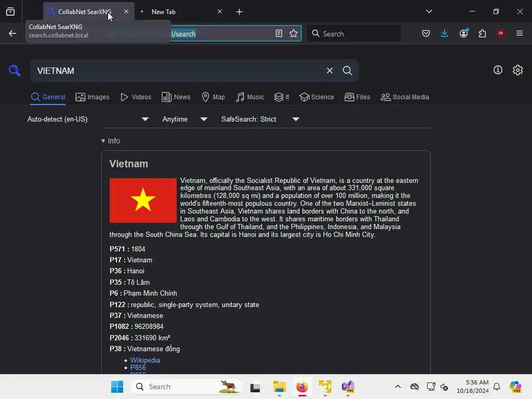Click the P38 : Vietnamese đồng row
Viewport: 532px width, 399px height.
144,349
